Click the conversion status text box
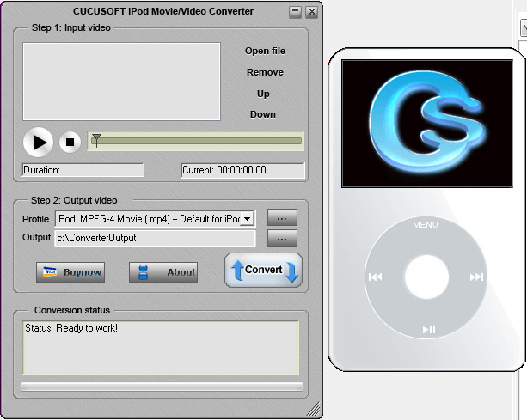 coord(161,348)
